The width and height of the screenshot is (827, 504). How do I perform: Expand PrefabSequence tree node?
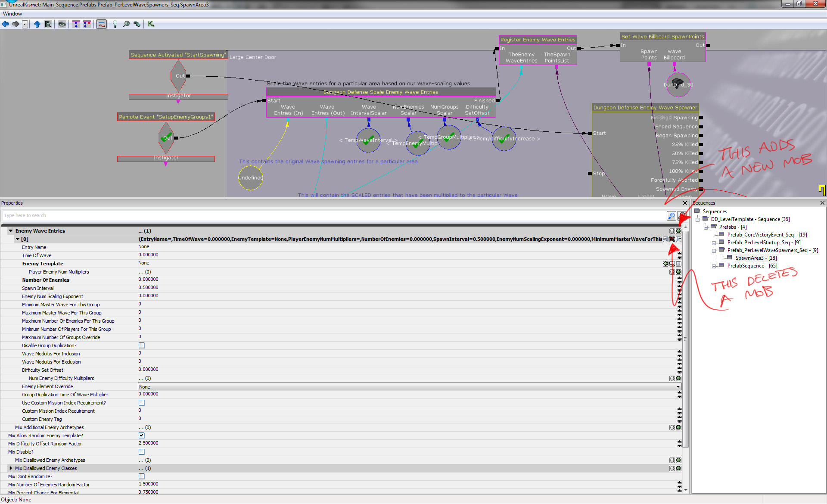pyautogui.click(x=714, y=266)
